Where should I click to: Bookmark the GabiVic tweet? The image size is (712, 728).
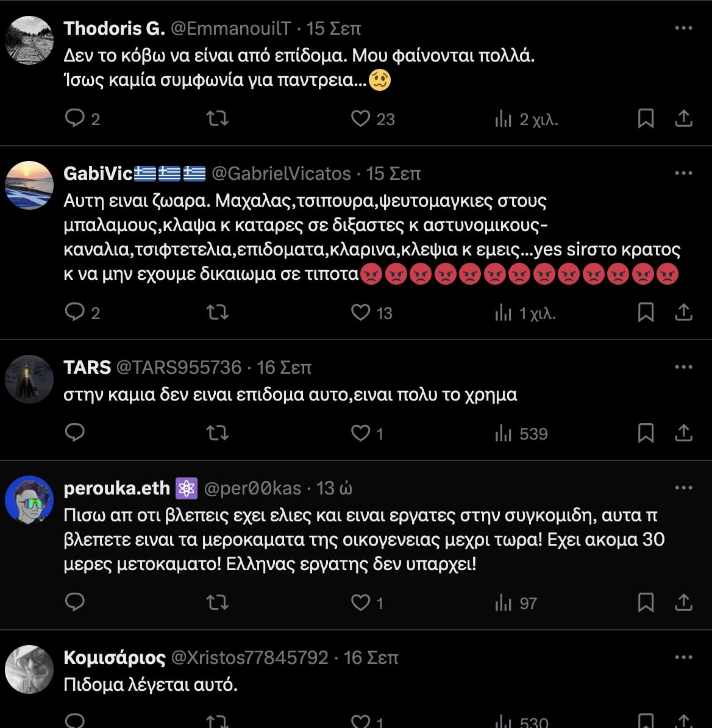[646, 312]
